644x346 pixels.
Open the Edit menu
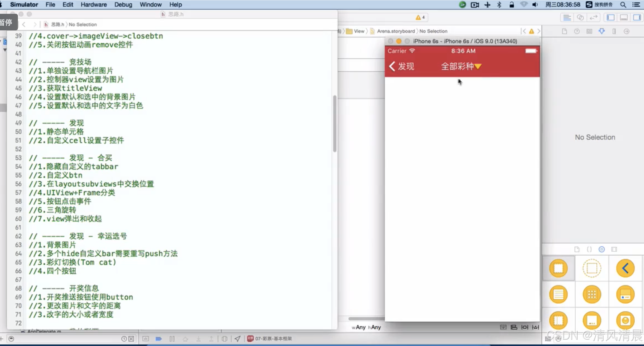point(68,4)
